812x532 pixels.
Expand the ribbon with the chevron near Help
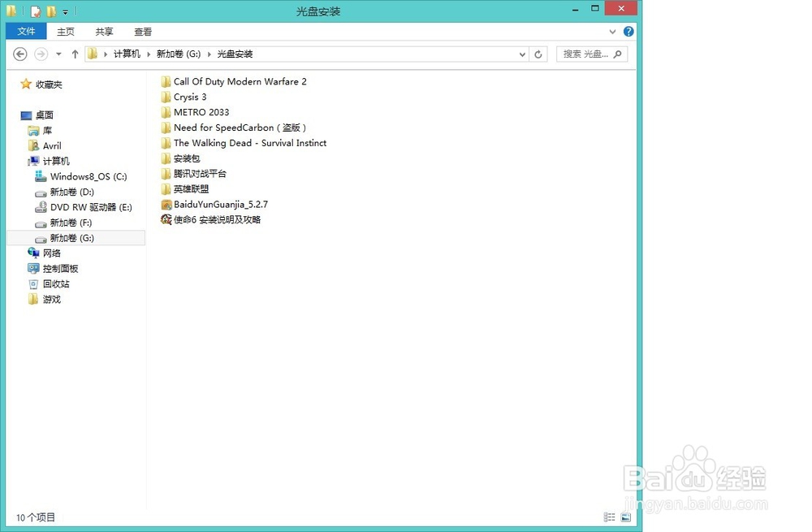pos(614,32)
